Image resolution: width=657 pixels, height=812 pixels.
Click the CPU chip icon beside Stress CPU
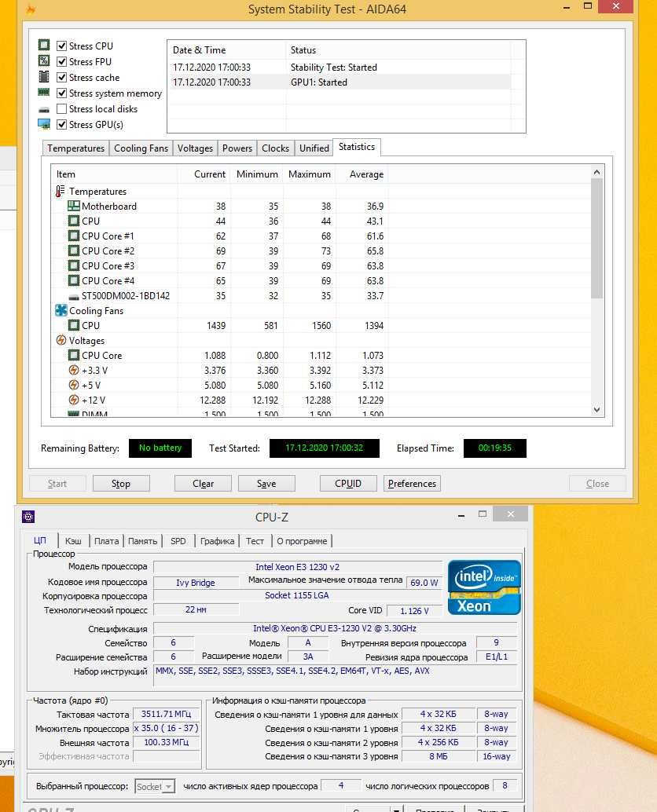[x=44, y=45]
